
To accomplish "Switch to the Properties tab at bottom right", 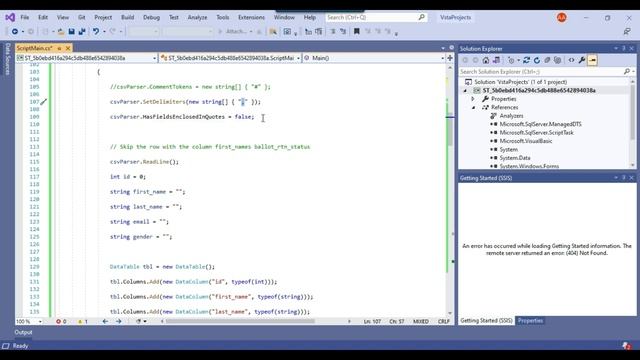I will [530, 321].
